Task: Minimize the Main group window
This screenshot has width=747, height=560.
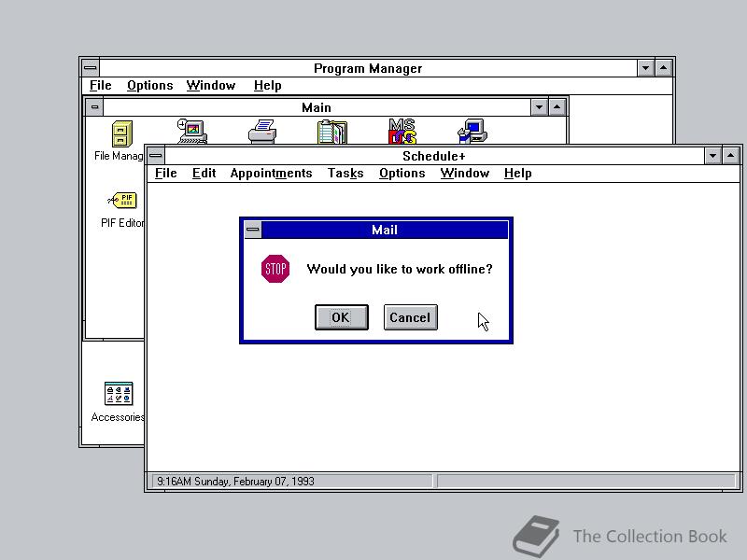Action: (539, 107)
